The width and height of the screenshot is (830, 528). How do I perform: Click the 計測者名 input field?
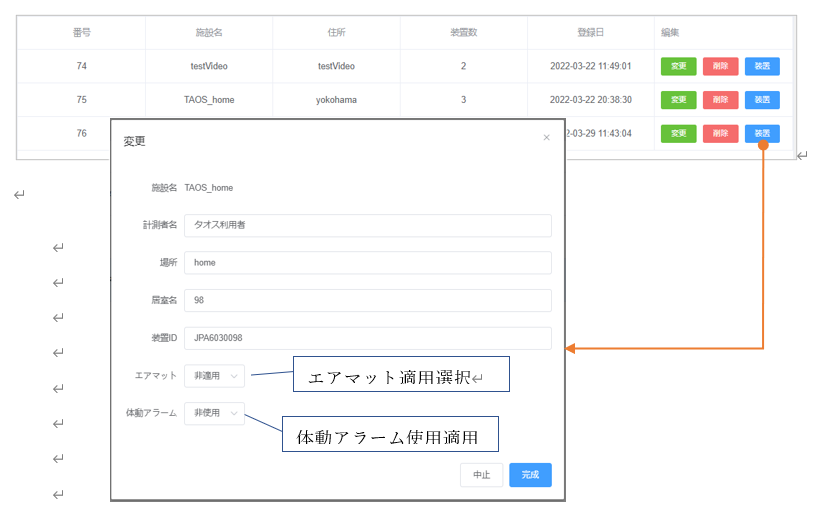367,225
